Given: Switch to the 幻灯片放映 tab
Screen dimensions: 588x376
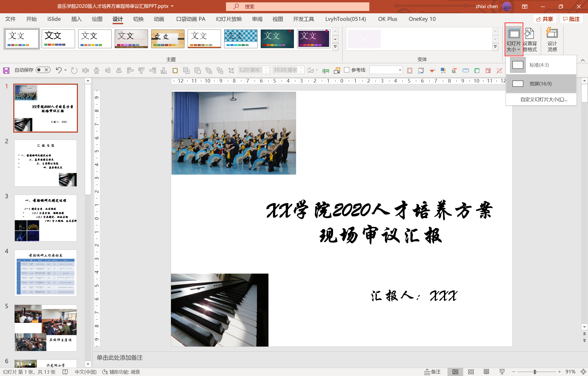Looking at the screenshot, I should click(x=229, y=19).
